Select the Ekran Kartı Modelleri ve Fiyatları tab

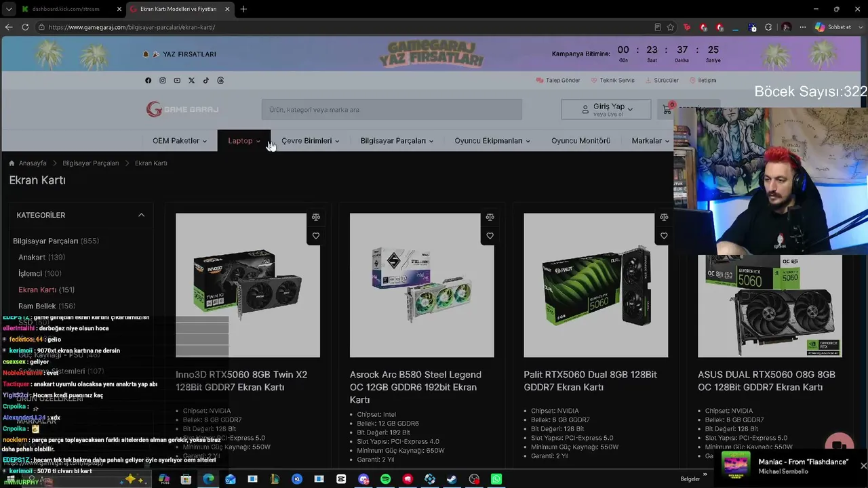coord(178,9)
